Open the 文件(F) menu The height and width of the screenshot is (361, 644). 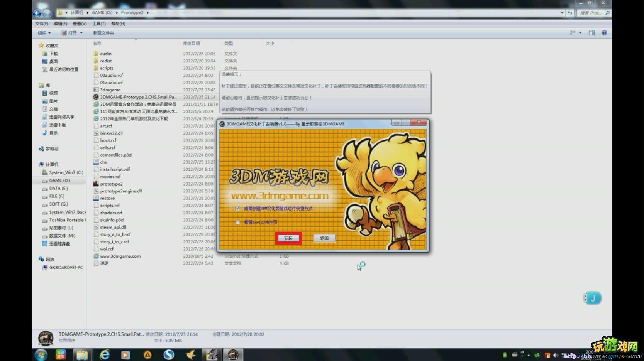tap(42, 24)
